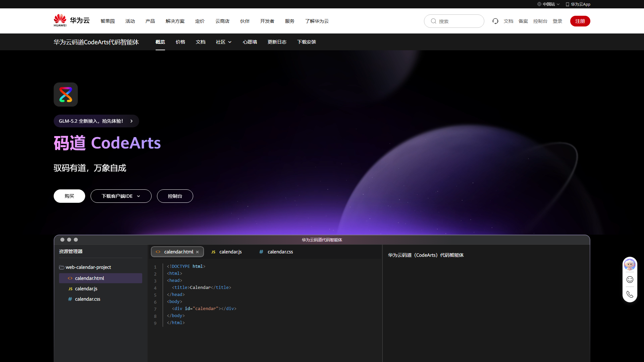
Task: Click the arrow on GLM-5.2 banner
Action: point(131,121)
